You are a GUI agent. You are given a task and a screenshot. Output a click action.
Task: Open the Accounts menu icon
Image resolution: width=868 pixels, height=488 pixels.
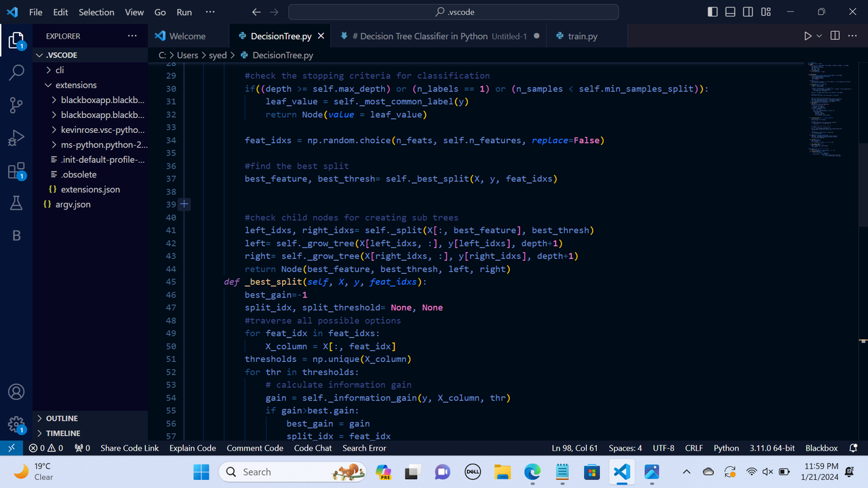(x=16, y=392)
